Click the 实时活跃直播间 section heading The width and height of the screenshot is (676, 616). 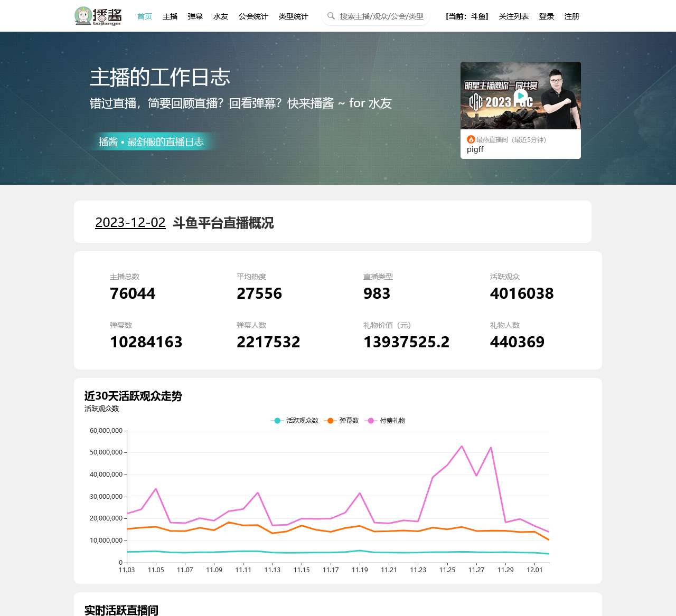(121, 610)
